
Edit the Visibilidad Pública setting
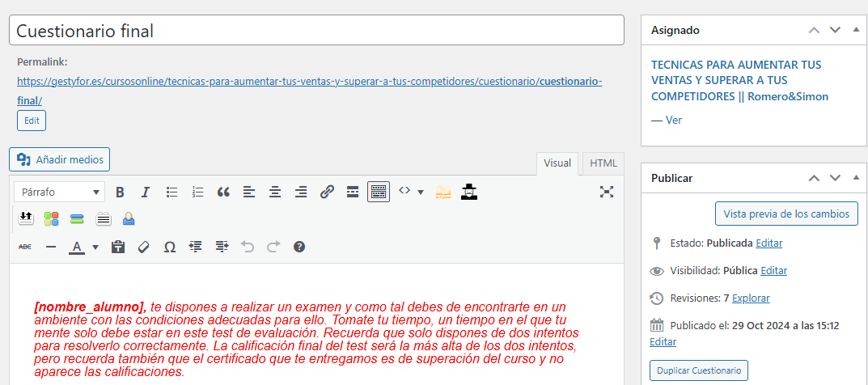pos(774,270)
